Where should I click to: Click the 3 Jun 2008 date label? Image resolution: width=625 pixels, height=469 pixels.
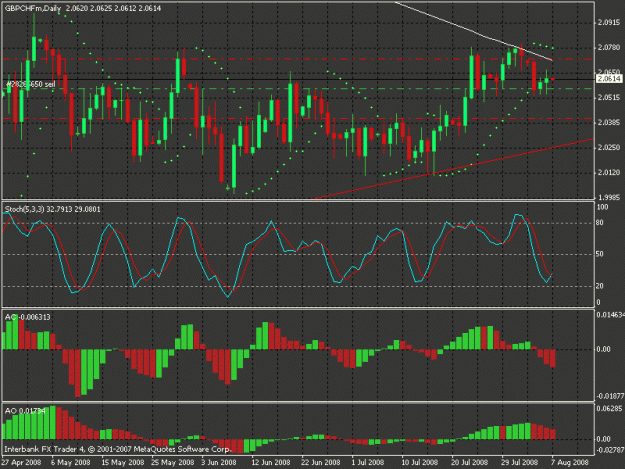pyautogui.click(x=219, y=462)
